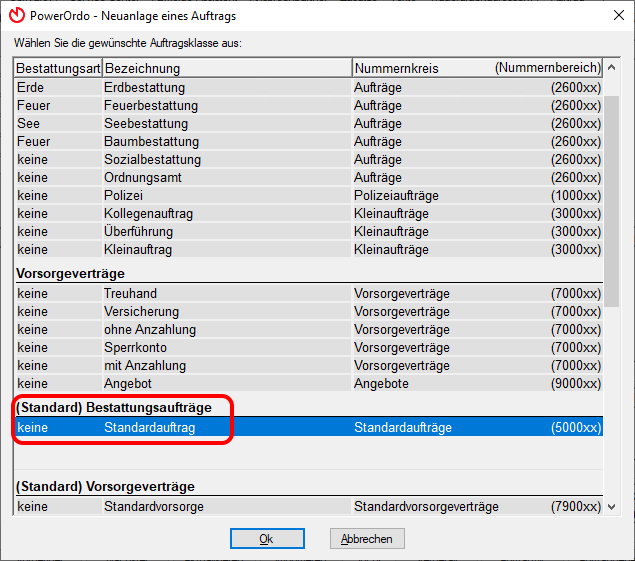635x561 pixels.
Task: Select the Erdbestattung row
Action: pyautogui.click(x=309, y=87)
